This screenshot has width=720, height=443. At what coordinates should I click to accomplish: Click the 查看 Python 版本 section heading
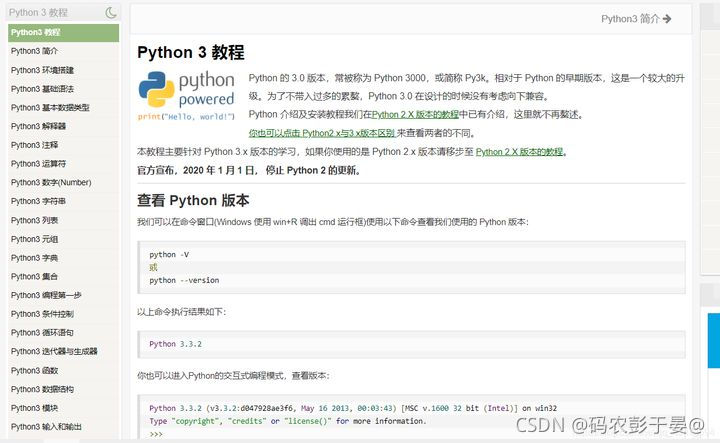tap(193, 201)
